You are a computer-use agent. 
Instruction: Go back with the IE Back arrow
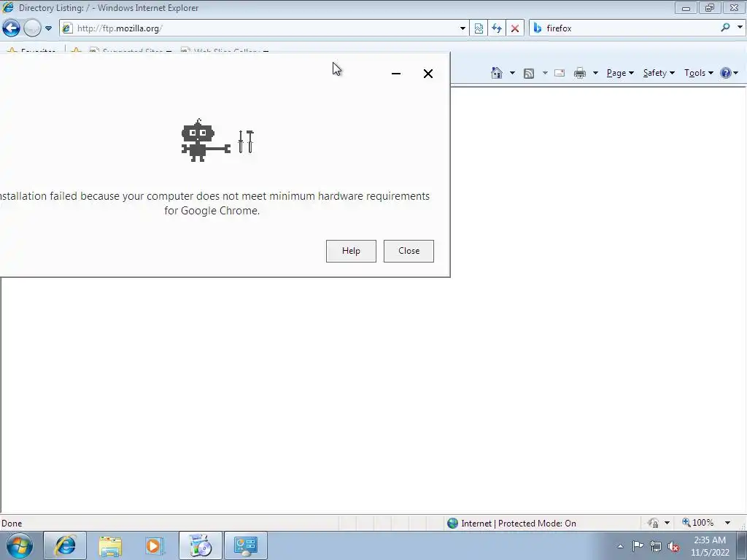click(12, 28)
